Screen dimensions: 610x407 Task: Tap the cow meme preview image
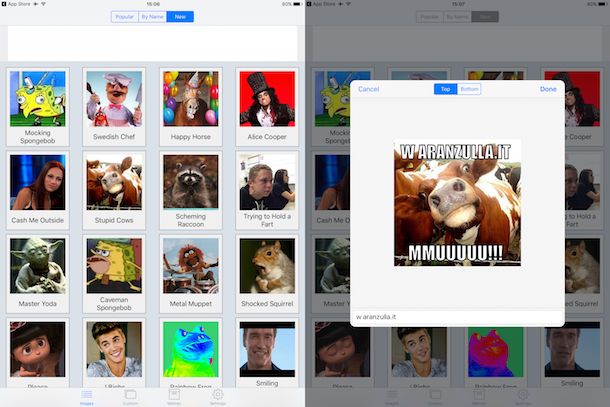(457, 203)
